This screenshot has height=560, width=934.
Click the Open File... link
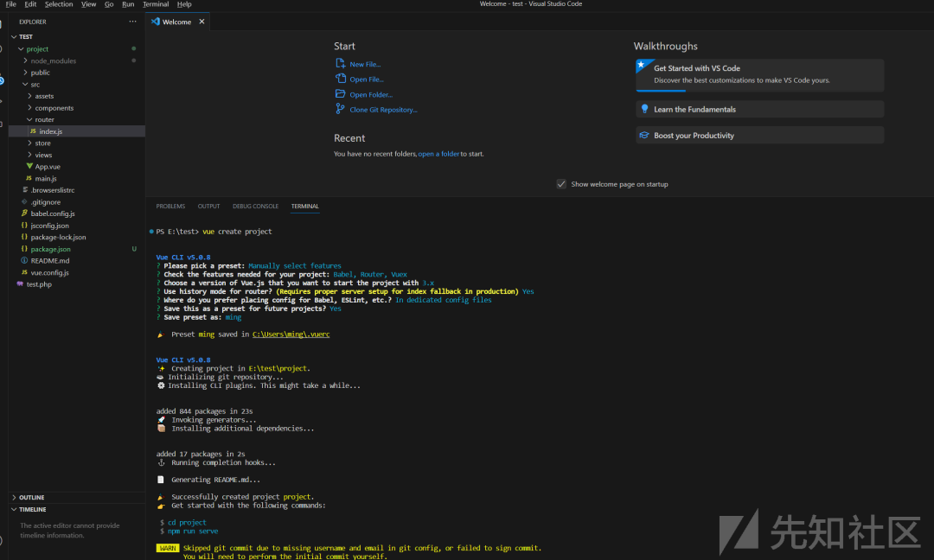click(367, 80)
